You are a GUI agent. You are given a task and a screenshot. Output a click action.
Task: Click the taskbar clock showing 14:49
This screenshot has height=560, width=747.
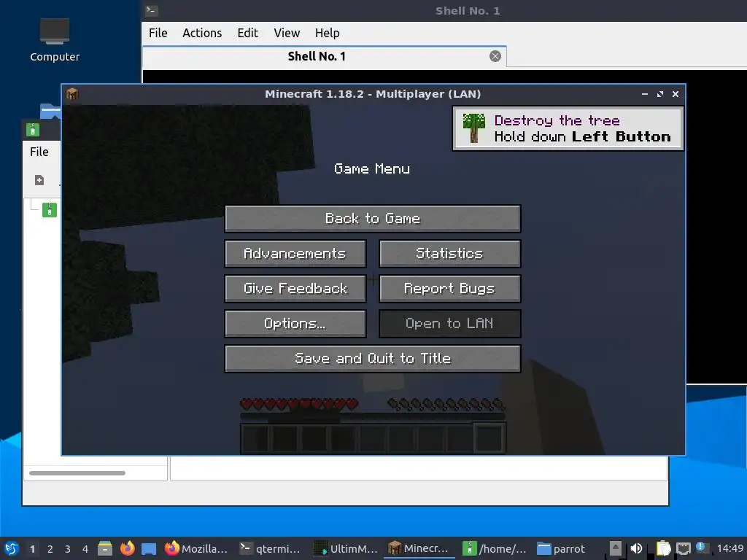click(729, 548)
